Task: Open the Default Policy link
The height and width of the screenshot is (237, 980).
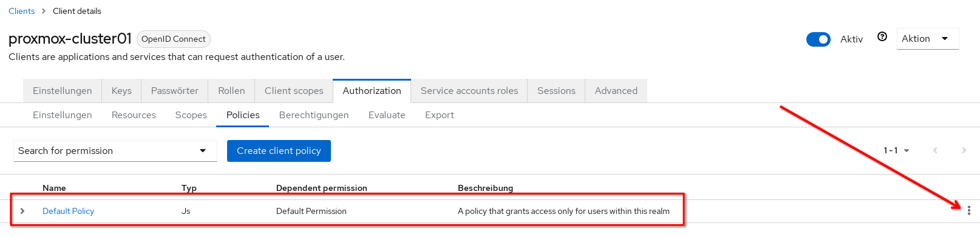Action: coord(68,211)
